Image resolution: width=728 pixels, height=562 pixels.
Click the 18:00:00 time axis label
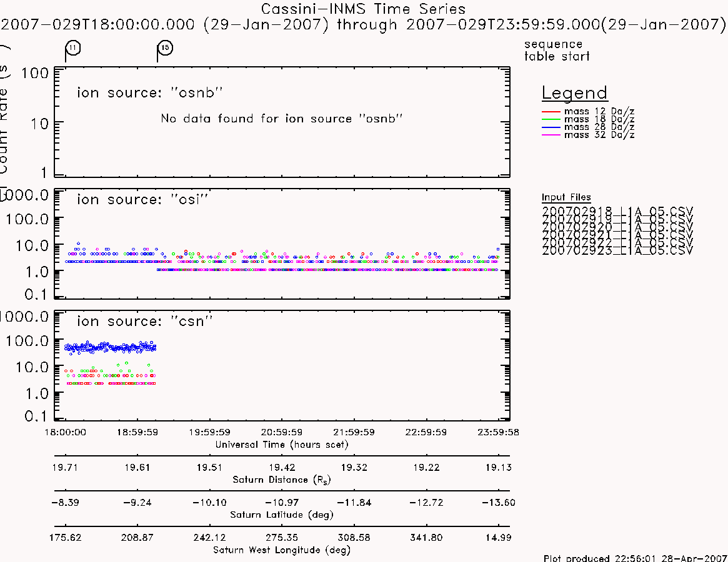[65, 432]
